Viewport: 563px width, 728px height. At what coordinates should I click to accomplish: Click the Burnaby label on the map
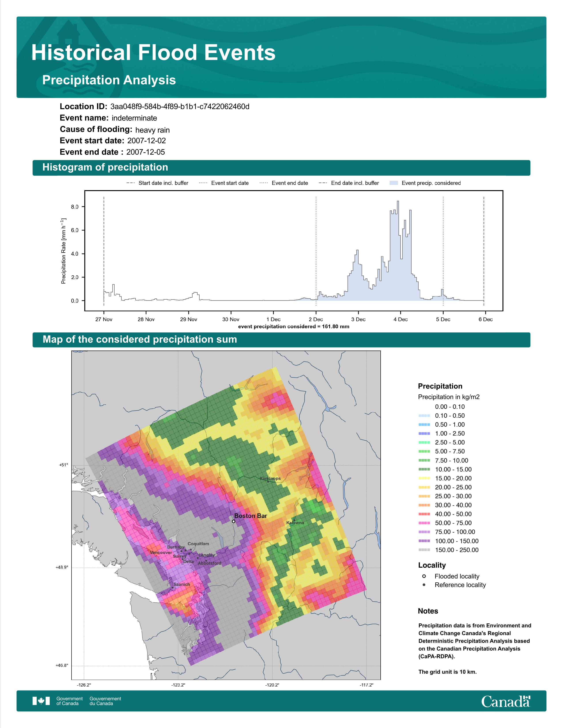(x=176, y=547)
